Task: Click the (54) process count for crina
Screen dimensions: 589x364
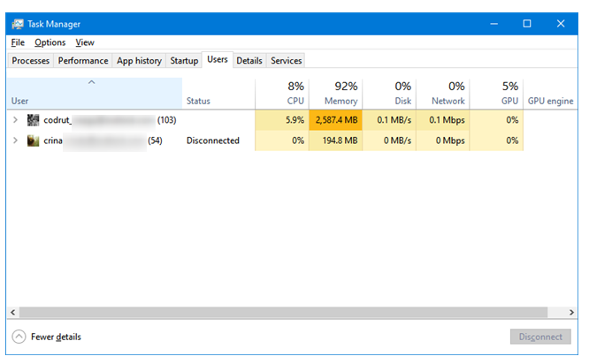Action: pos(155,140)
